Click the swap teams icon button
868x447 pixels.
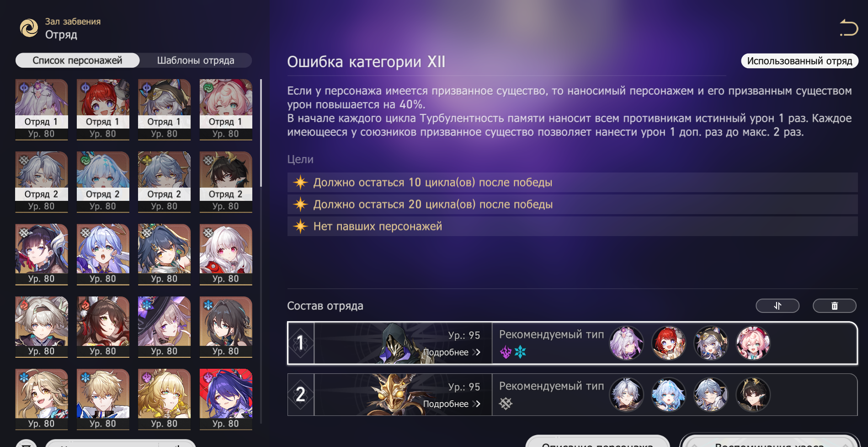777,306
